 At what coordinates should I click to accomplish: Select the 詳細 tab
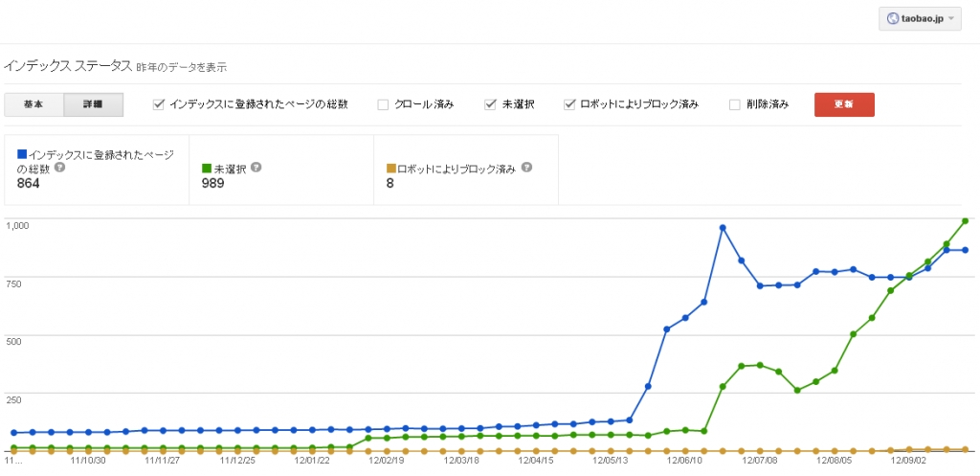click(x=93, y=104)
